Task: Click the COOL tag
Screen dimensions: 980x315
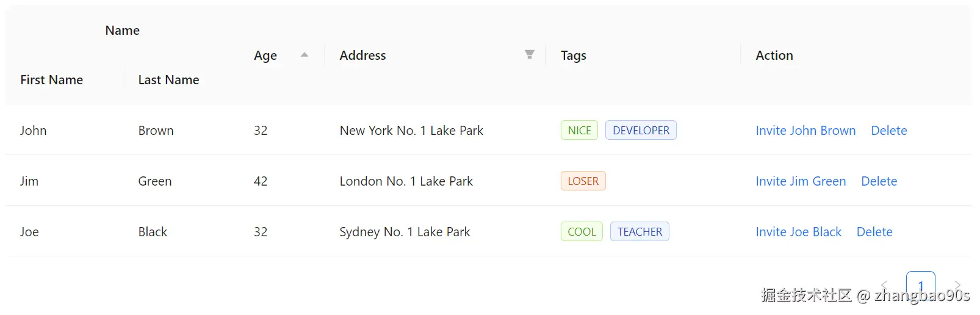Action: [582, 232]
